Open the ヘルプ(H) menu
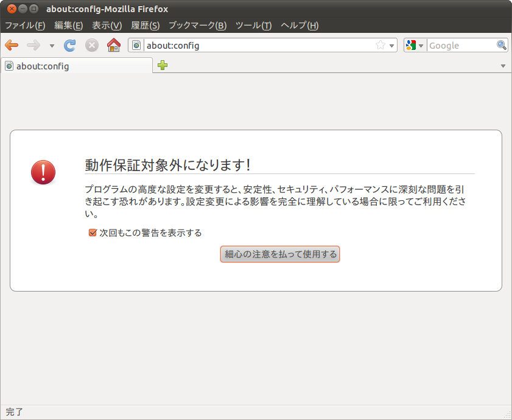The height and width of the screenshot is (420, 512). 300,25
